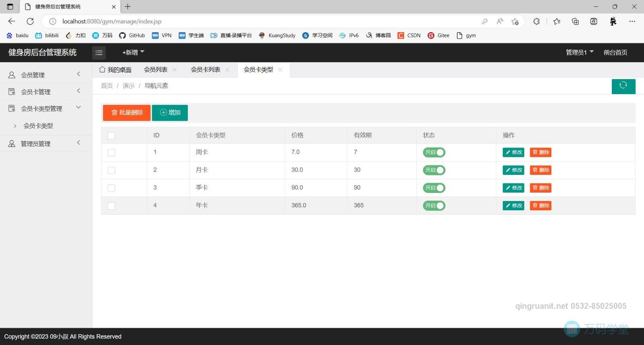Viewport: 644px width, 345px height.
Task: Click the 健身房后台管理系统 logo title
Action: [x=42, y=52]
